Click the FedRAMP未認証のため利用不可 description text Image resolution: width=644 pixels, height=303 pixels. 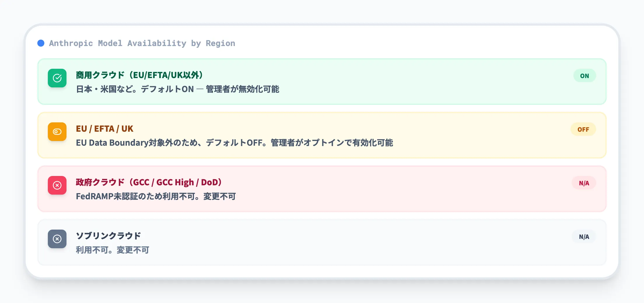(x=156, y=196)
